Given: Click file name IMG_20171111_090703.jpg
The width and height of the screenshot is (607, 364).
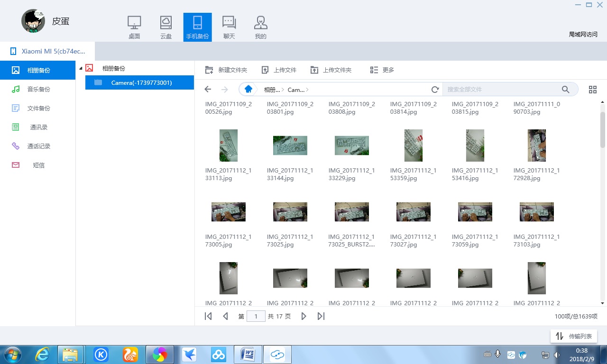Looking at the screenshot, I should pyautogui.click(x=537, y=108).
